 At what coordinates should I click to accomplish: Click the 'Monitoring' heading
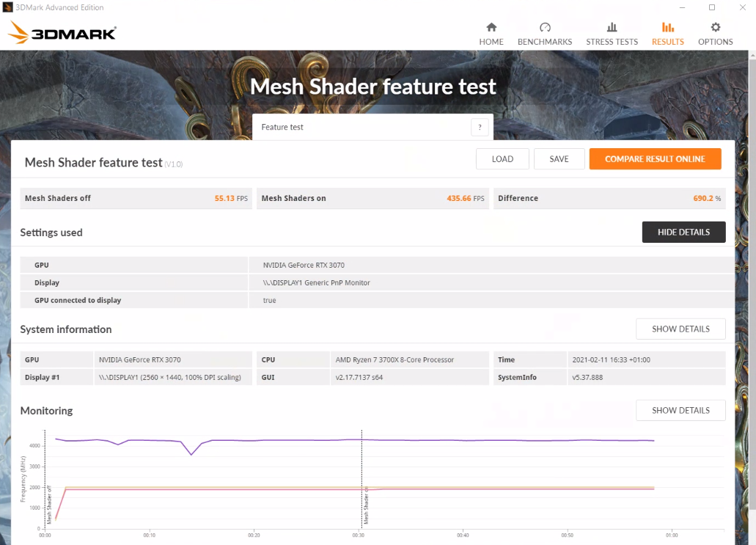click(x=46, y=411)
